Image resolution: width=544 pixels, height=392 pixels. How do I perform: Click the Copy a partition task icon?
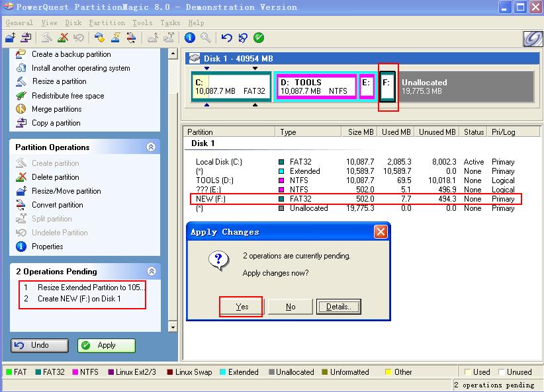point(21,123)
